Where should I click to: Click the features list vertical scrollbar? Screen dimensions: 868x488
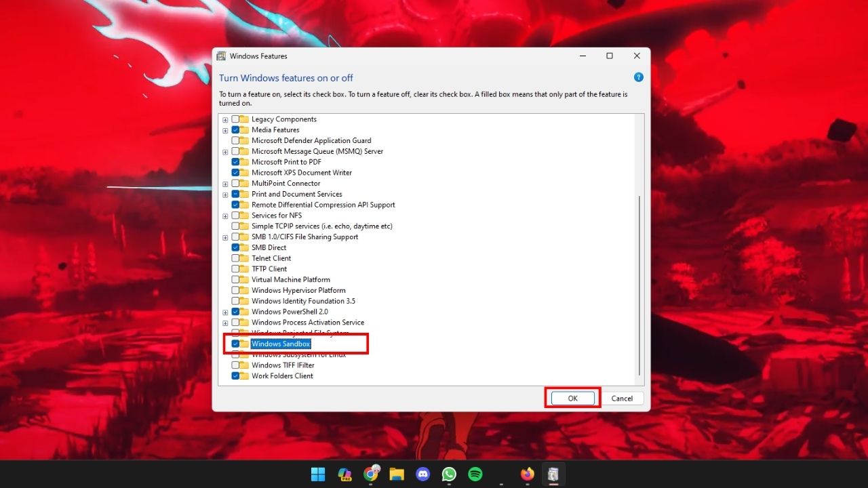(x=639, y=285)
